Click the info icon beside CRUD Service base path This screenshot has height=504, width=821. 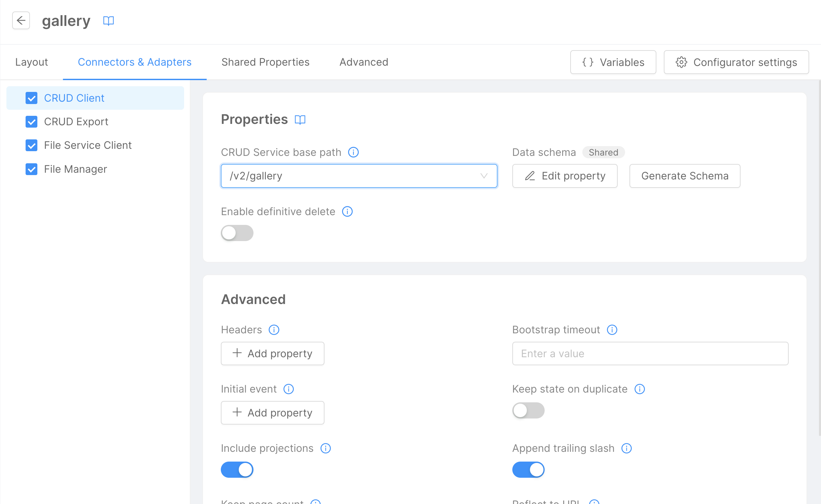pos(353,152)
